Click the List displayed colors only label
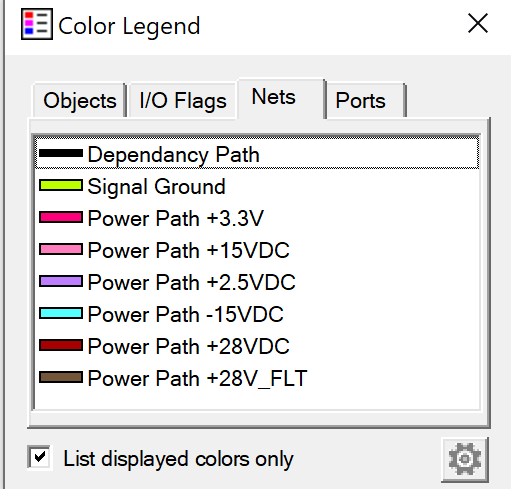 point(178,459)
